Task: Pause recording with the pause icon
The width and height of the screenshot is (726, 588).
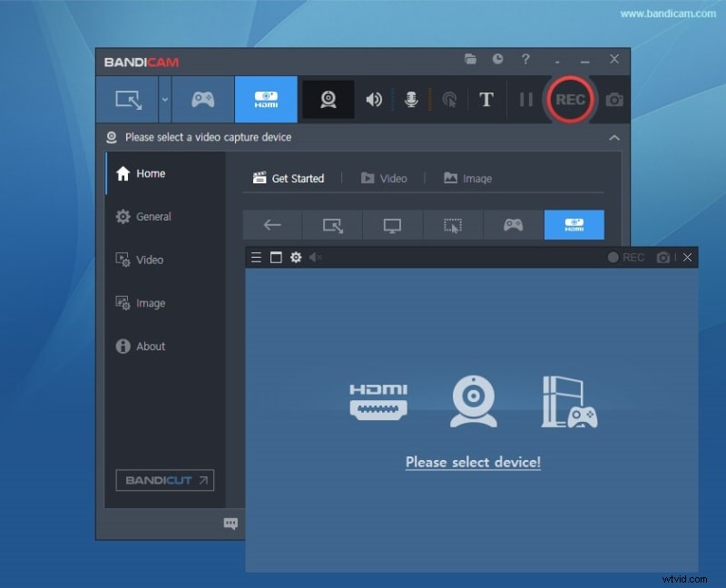Action: tap(525, 100)
